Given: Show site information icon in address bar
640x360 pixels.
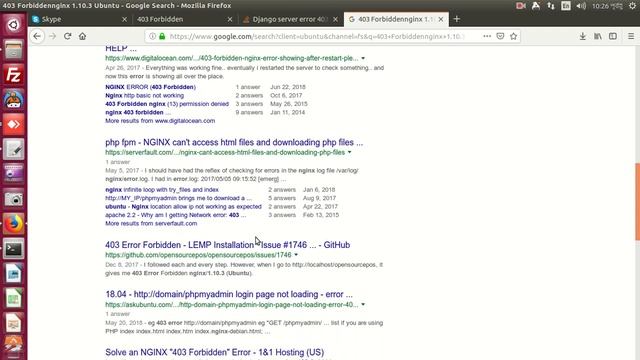Looking at the screenshot, I should (x=152, y=36).
